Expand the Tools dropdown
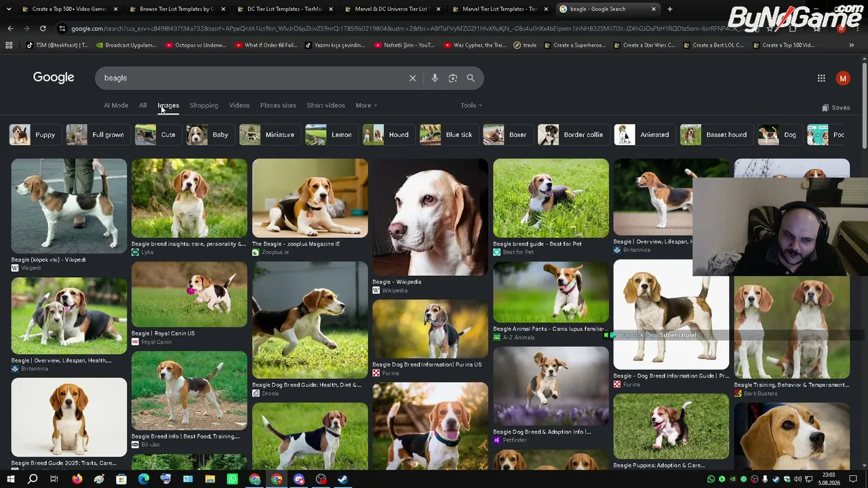 pos(471,106)
